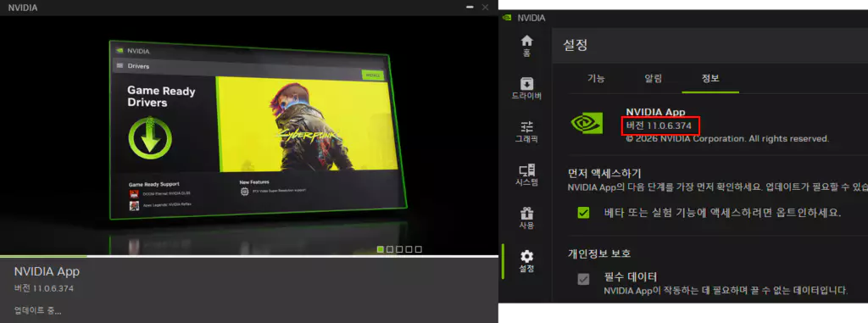
Task: Select the 정보 tab
Action: 710,78
